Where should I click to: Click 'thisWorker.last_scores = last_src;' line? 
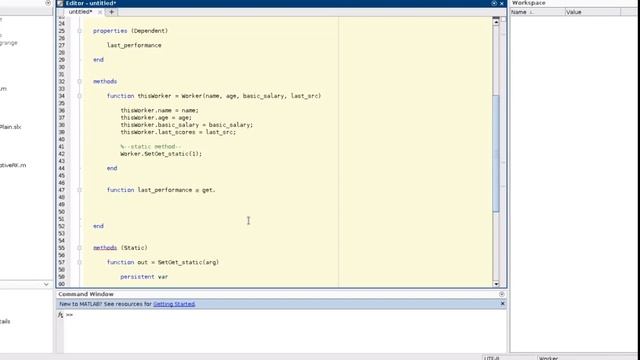point(178,132)
